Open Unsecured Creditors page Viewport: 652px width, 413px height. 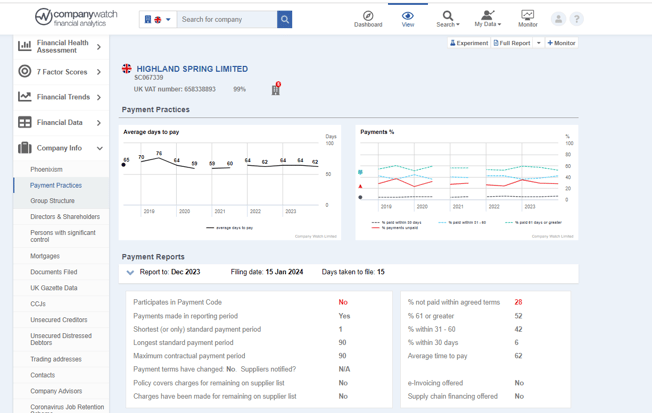(x=59, y=320)
